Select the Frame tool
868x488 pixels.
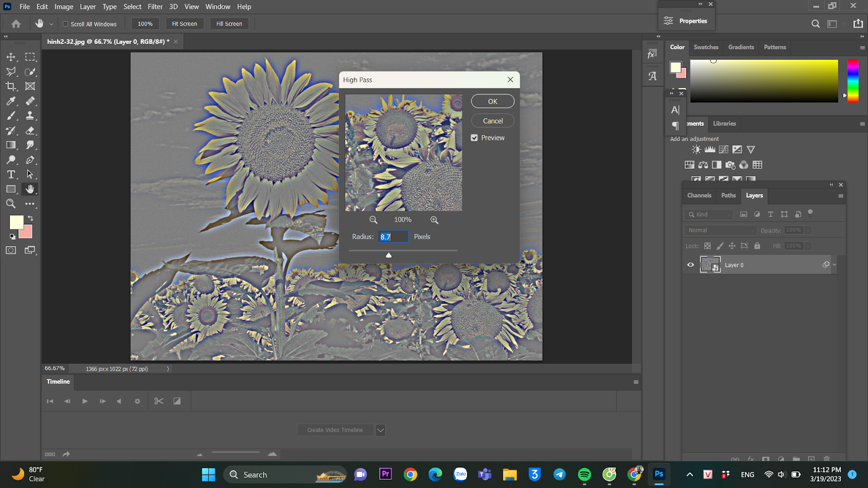(30, 86)
